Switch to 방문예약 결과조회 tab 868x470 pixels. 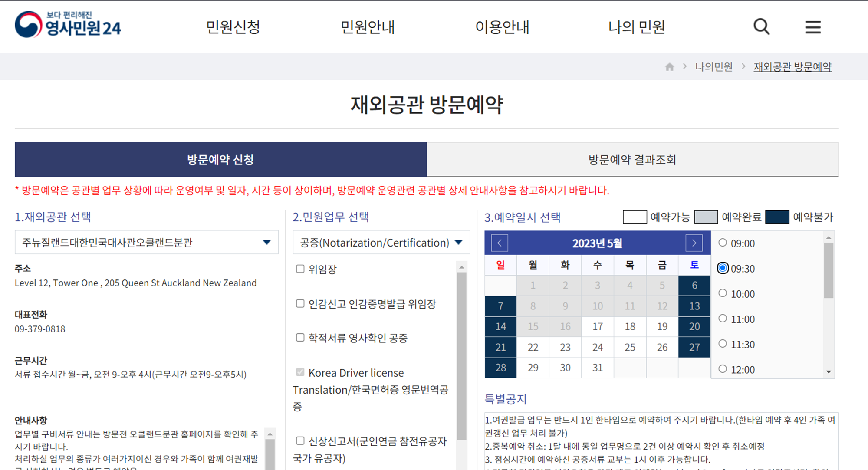coord(632,160)
